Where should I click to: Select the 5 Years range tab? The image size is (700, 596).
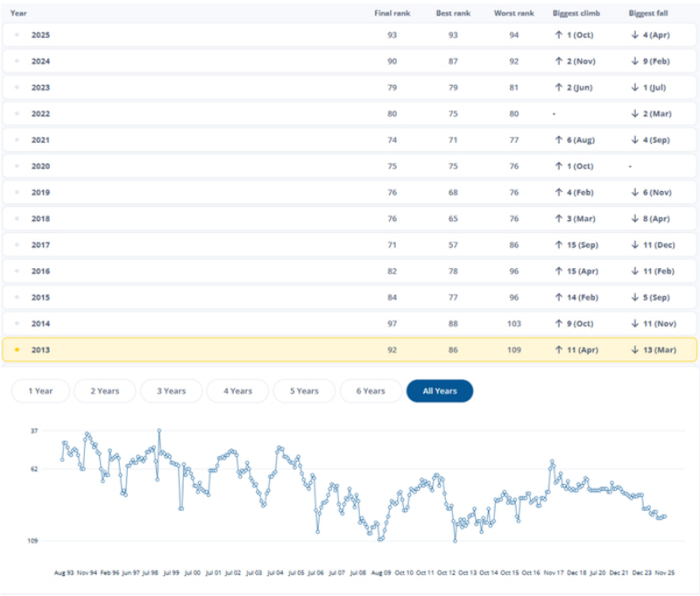coord(303,391)
